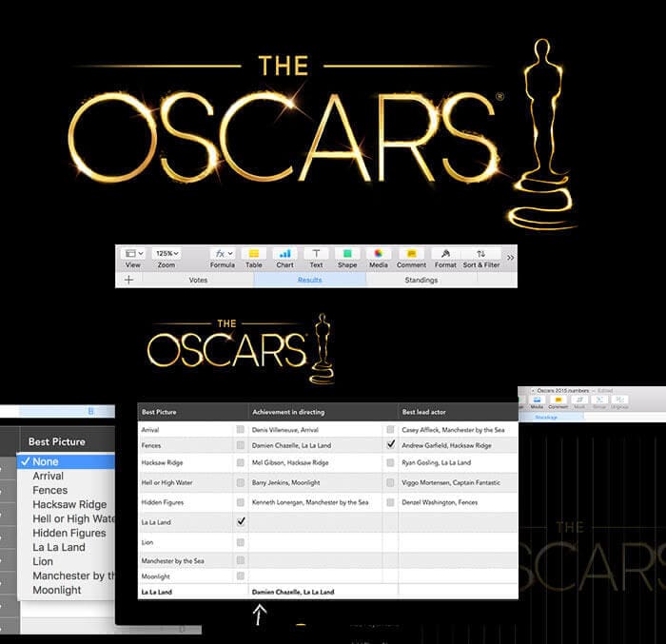Select the Best lead actor header
Screen dimensions: 666x644
(459, 412)
